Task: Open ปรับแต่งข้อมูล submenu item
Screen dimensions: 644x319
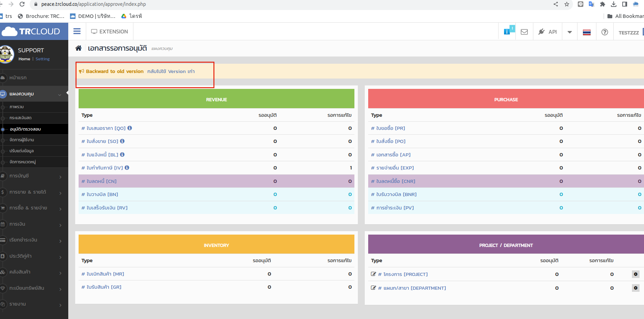Action: [x=22, y=151]
